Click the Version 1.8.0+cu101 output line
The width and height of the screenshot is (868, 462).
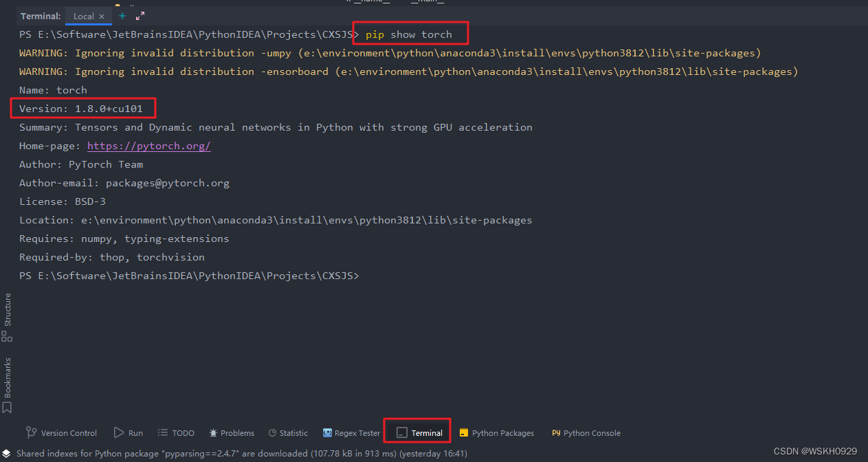click(81, 109)
